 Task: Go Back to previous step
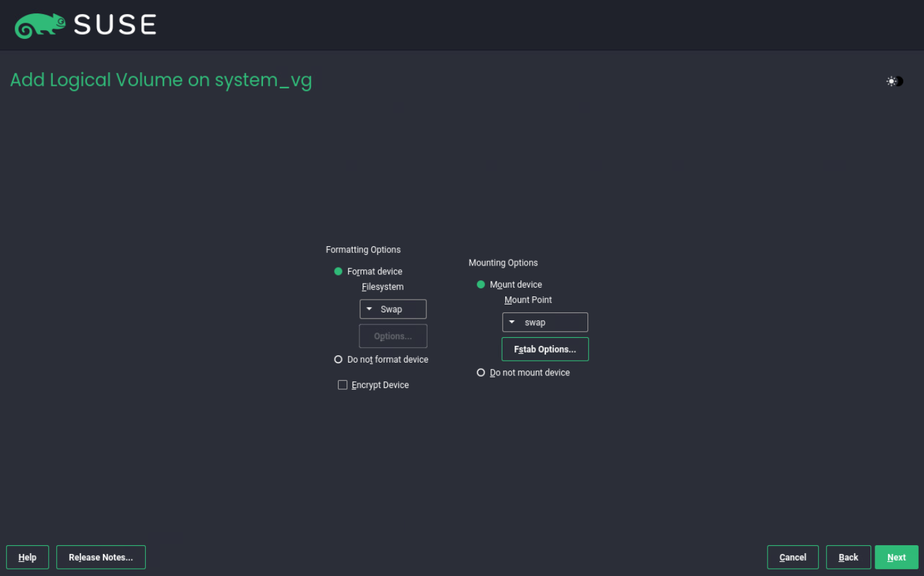848,557
